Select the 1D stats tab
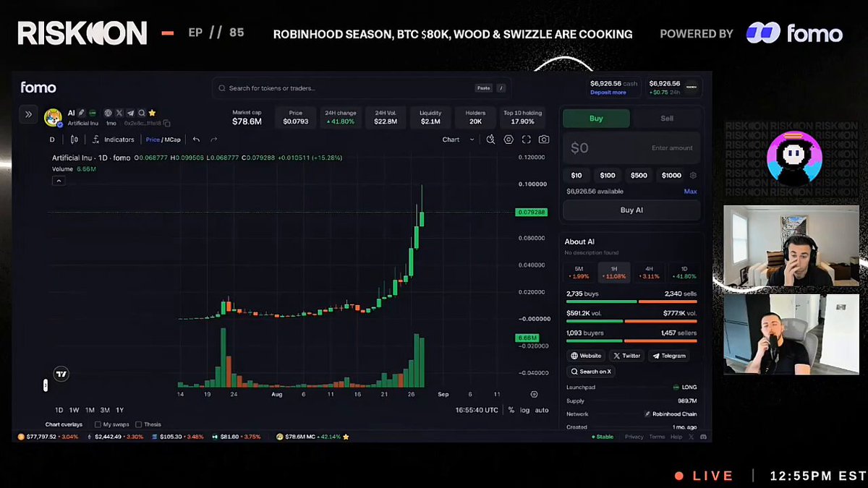Image resolution: width=868 pixels, height=488 pixels. point(684,272)
